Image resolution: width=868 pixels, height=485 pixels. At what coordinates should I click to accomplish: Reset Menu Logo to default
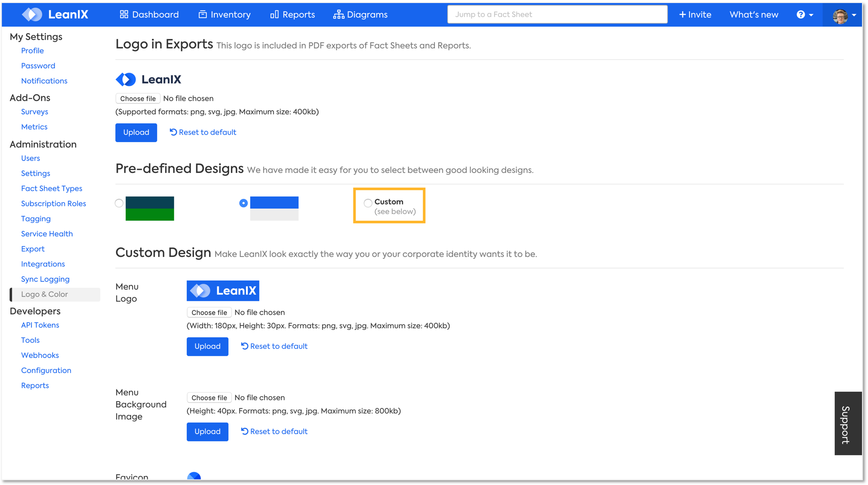(274, 346)
